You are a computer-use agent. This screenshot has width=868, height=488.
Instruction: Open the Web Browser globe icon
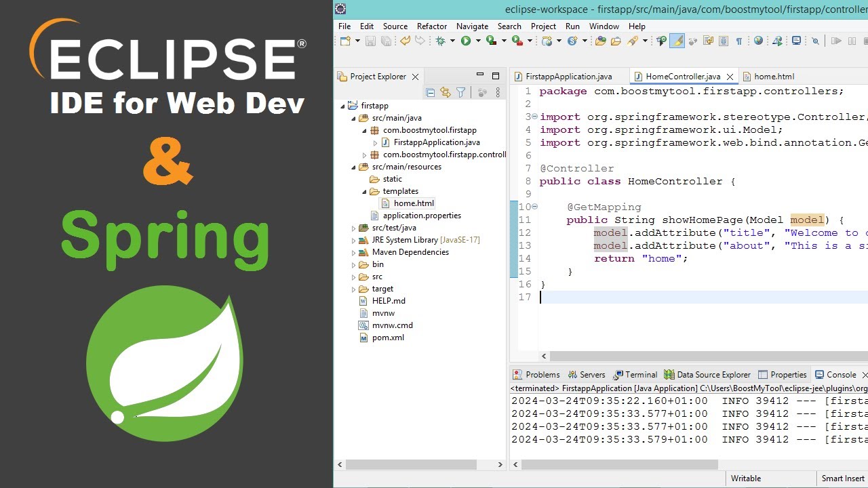(758, 41)
